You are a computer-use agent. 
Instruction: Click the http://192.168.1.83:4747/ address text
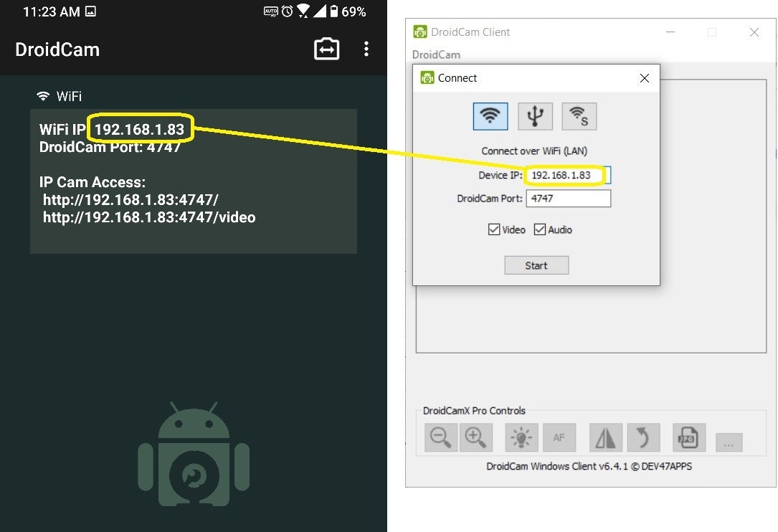(131, 200)
